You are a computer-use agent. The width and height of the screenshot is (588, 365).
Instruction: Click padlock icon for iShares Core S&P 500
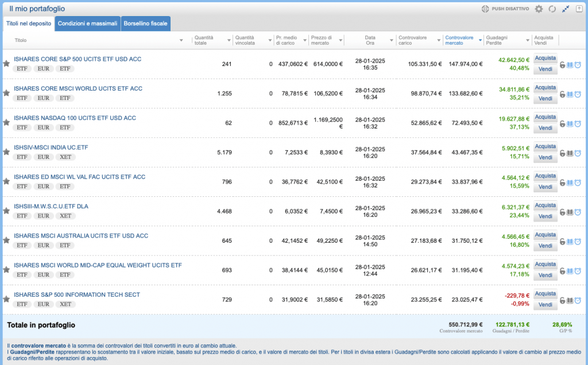pos(563,65)
